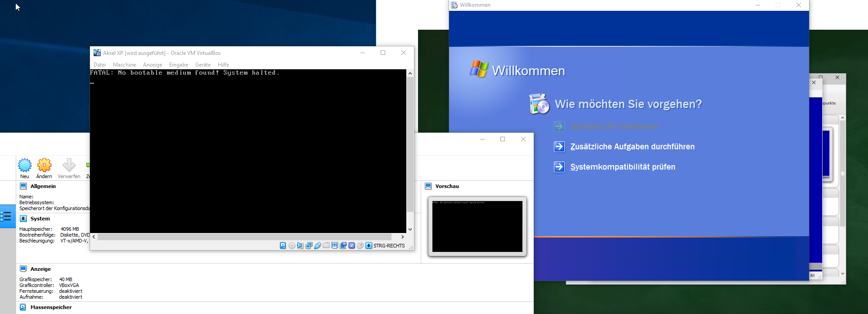
Task: Click the Anzeige section monitor icon
Action: [23, 269]
